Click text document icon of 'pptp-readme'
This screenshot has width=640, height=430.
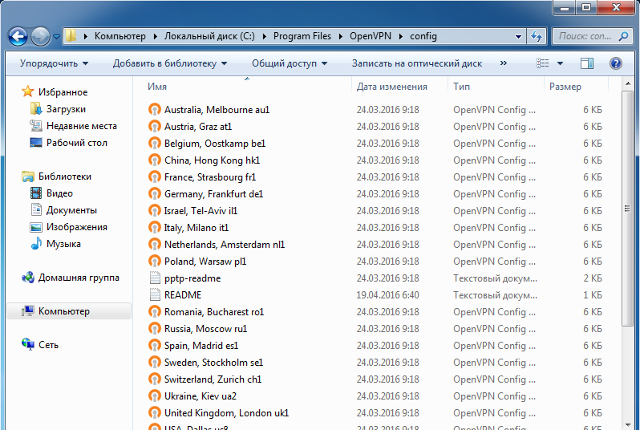click(x=155, y=278)
